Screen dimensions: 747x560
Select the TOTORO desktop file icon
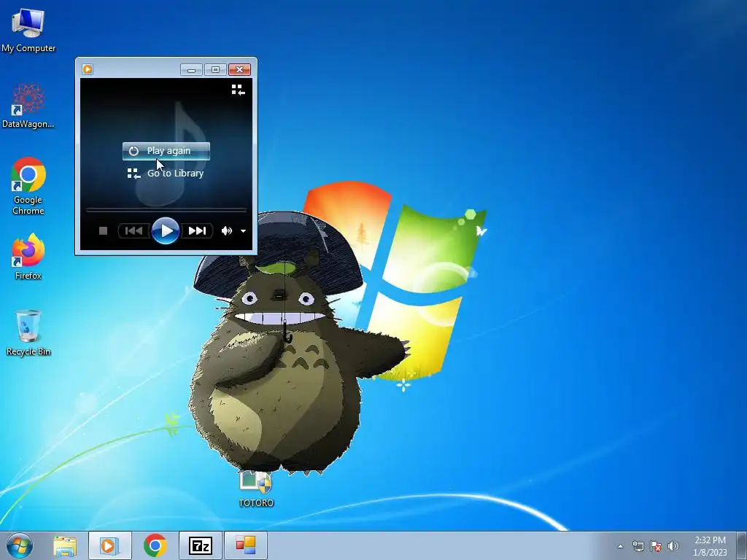tap(256, 489)
